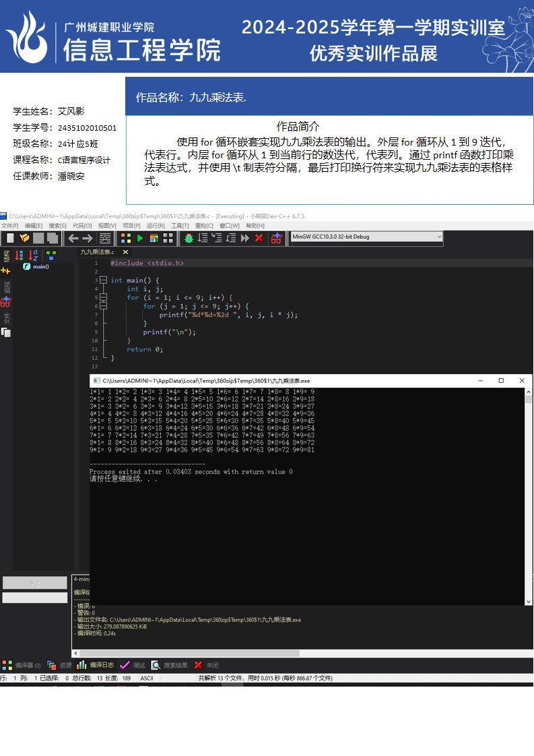This screenshot has height=756, width=534.
Task: Collapse the outer for loop fold
Action: point(103,297)
